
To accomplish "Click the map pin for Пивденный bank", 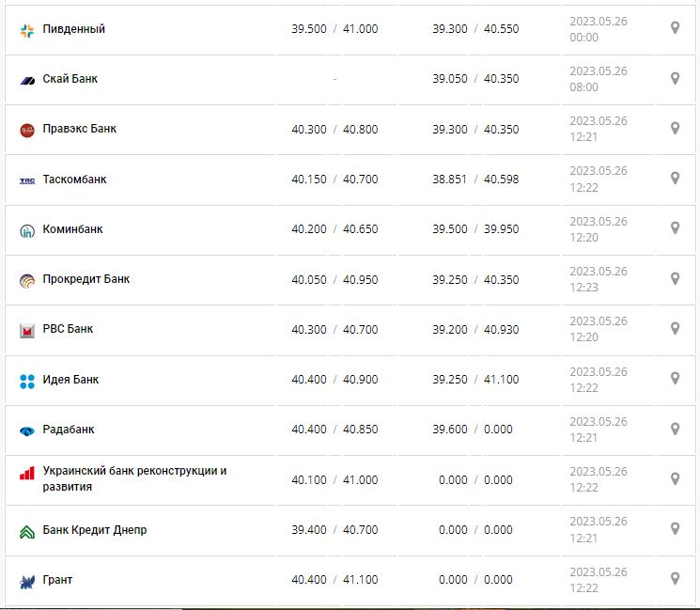I will 675,28.
